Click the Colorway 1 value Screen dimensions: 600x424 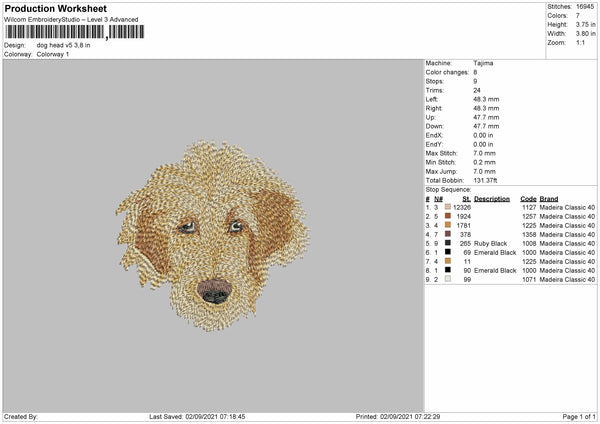(x=53, y=54)
